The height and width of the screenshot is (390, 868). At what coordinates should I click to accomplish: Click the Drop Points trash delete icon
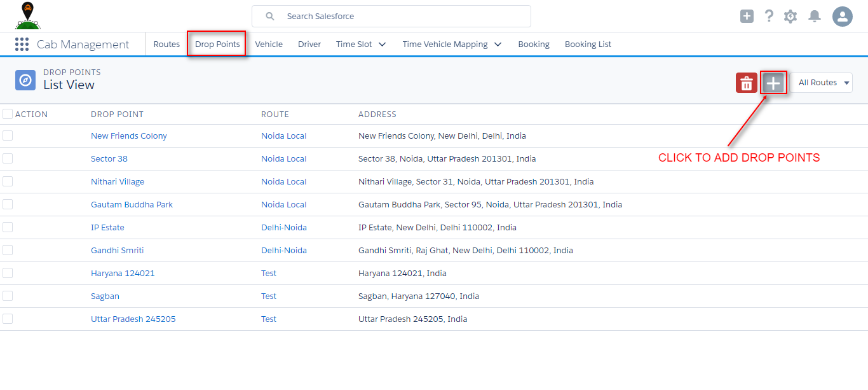746,83
